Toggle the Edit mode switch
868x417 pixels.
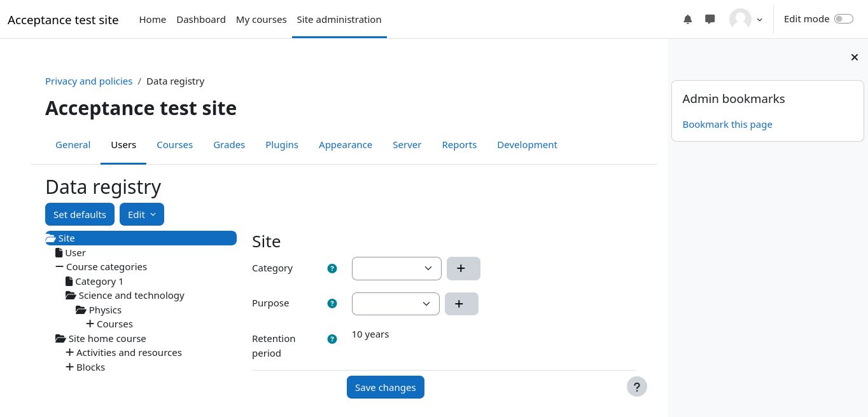tap(843, 19)
